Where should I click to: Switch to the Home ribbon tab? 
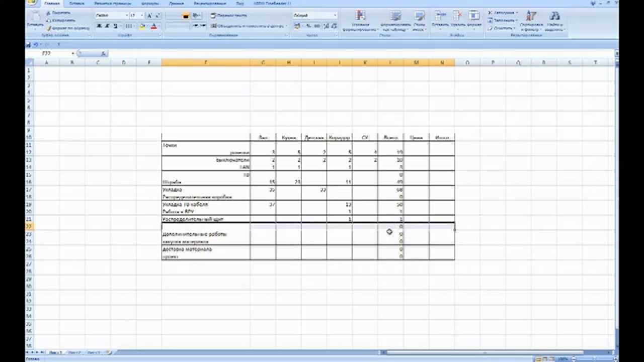[x=52, y=3]
